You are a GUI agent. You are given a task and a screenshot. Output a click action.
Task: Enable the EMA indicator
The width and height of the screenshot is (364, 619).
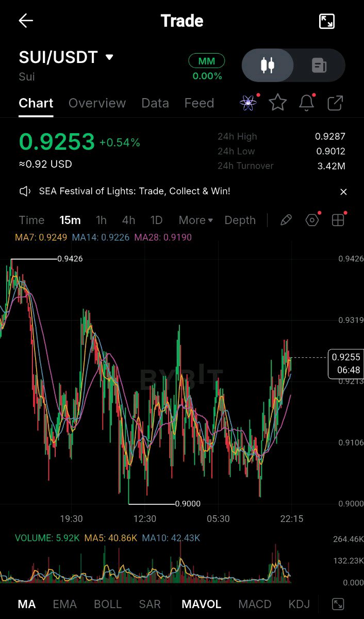64,604
